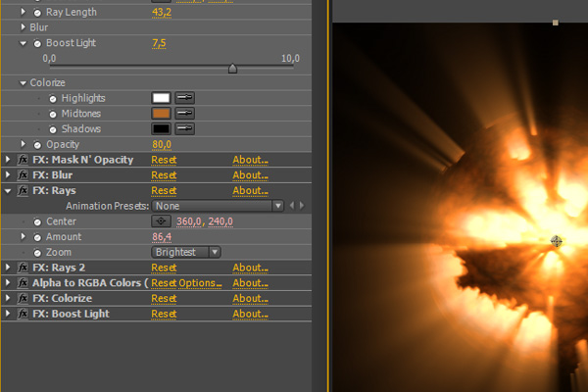Edit the Boost Light value 7,5
This screenshot has height=392, width=588.
click(159, 43)
